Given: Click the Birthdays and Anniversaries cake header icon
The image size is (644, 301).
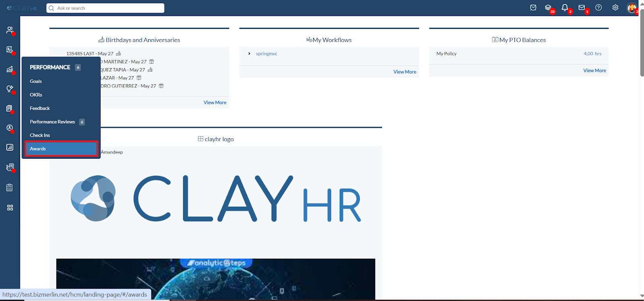Looking at the screenshot, I should [x=101, y=39].
